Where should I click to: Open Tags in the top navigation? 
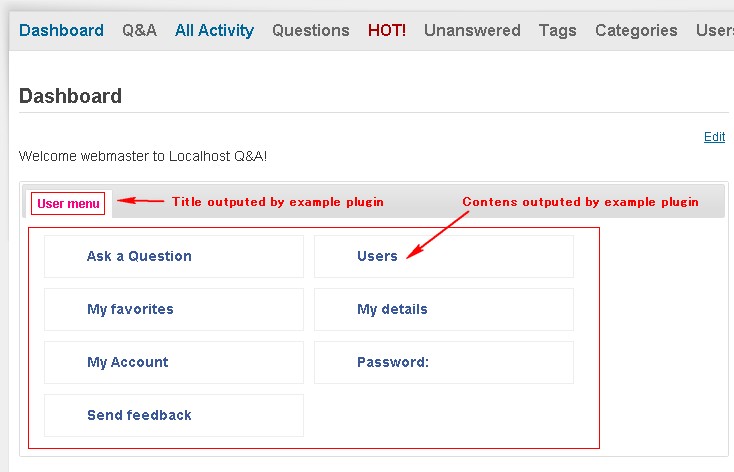(x=557, y=30)
